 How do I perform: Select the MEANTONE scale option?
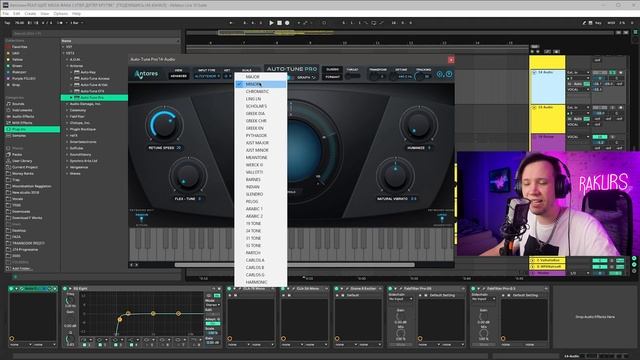[x=261, y=158]
